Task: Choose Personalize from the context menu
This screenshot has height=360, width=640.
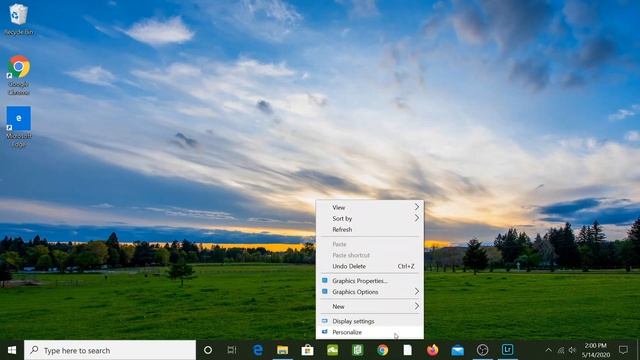Action: pos(370,332)
